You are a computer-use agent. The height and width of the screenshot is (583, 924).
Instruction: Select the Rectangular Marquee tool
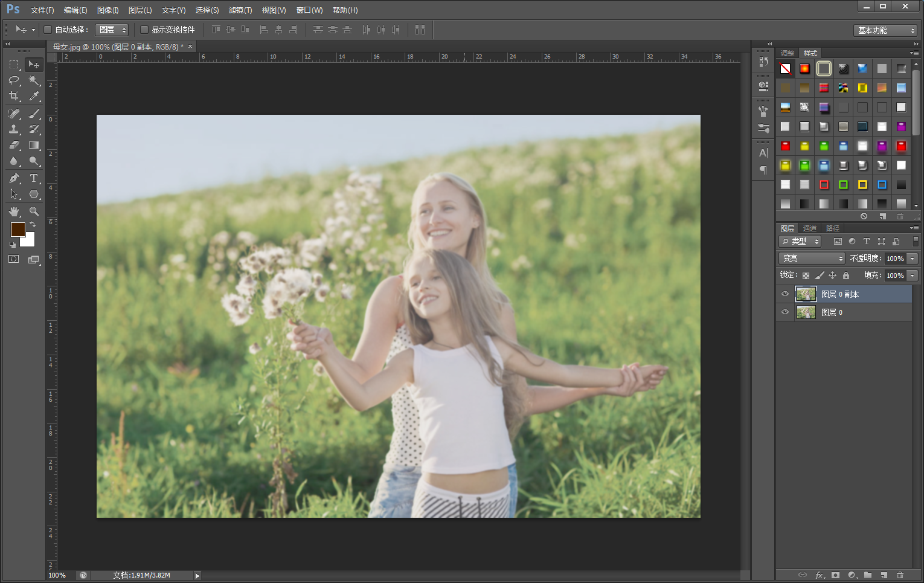14,65
